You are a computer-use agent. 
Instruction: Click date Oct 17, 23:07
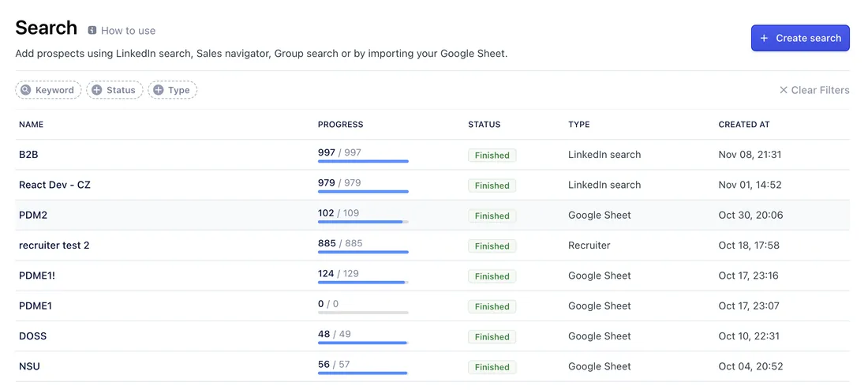coord(750,306)
